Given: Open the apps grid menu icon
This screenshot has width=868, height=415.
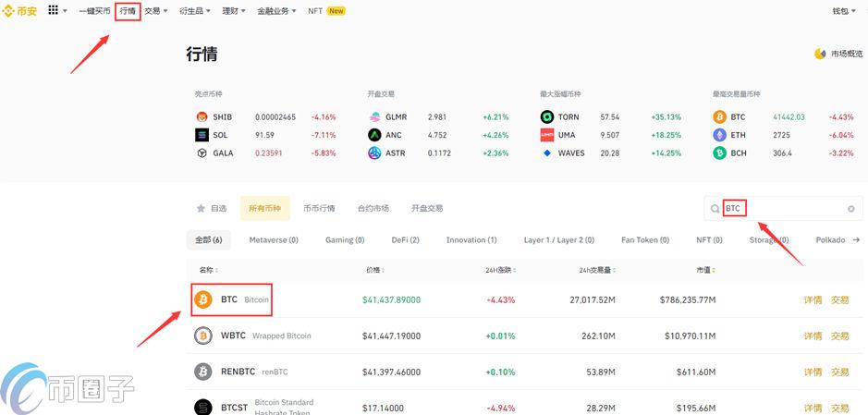Looking at the screenshot, I should 53,11.
